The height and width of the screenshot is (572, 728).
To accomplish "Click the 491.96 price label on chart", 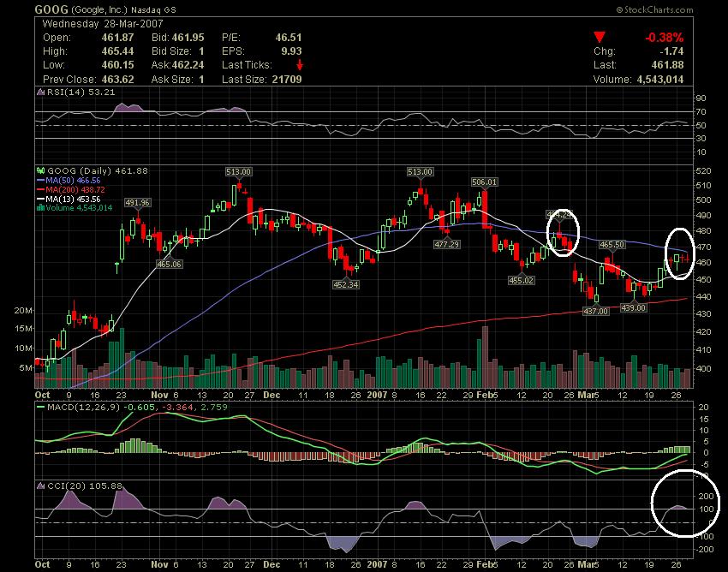I will click(x=137, y=203).
